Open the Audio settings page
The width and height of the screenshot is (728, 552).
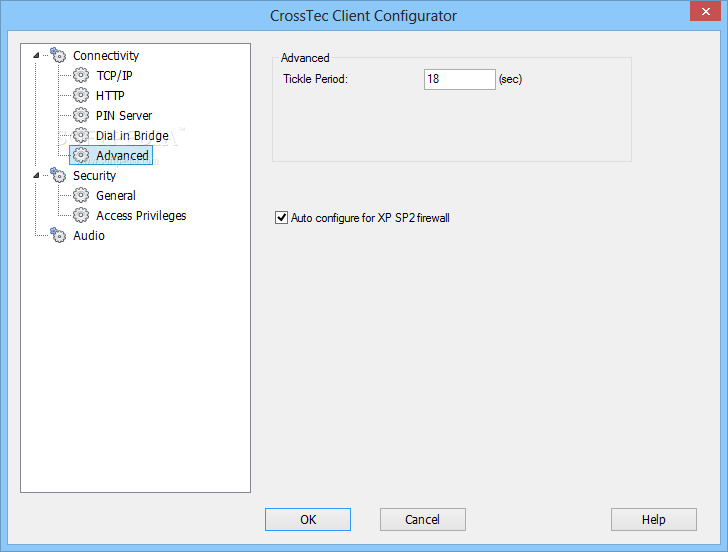tap(89, 235)
